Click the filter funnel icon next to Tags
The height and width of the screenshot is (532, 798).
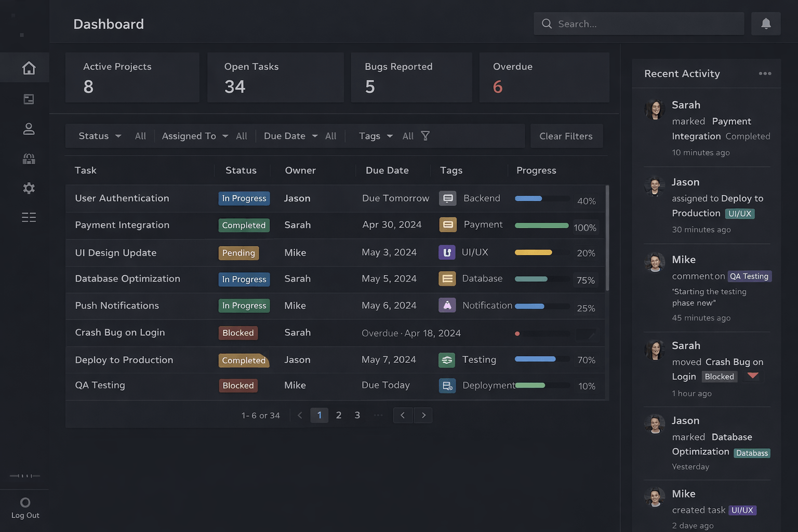(x=425, y=136)
